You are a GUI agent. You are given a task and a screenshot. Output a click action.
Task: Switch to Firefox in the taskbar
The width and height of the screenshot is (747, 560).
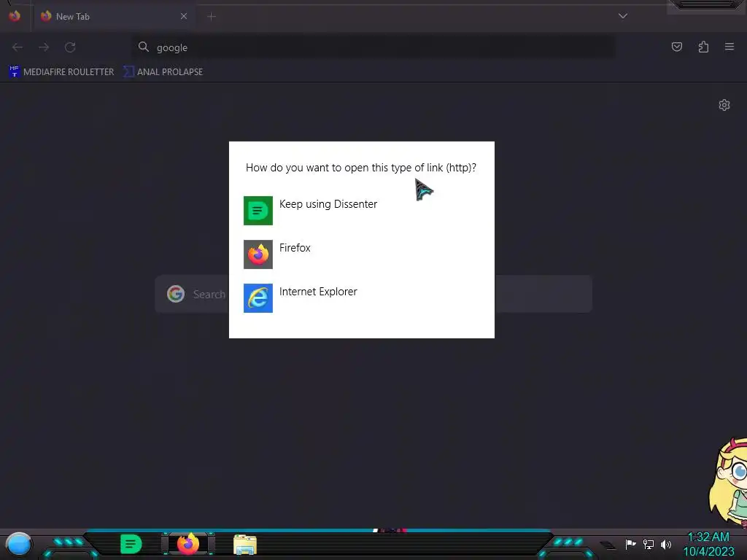[x=188, y=544]
